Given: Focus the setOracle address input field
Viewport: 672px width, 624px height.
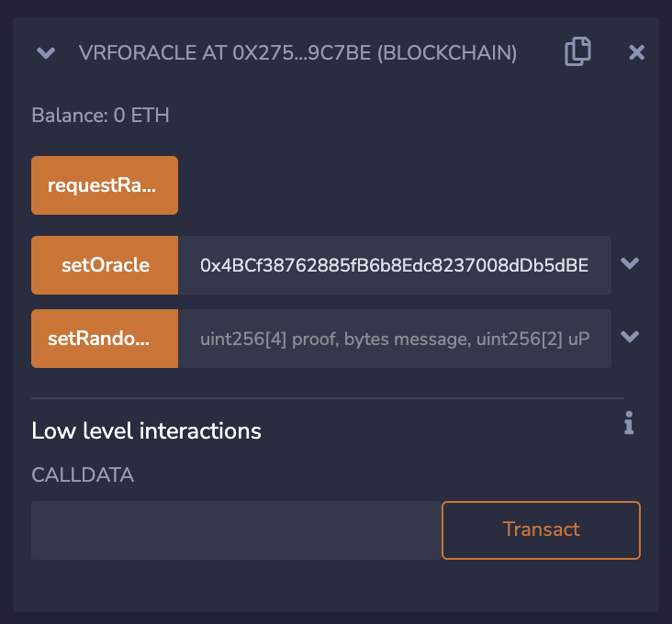Looking at the screenshot, I should [394, 265].
